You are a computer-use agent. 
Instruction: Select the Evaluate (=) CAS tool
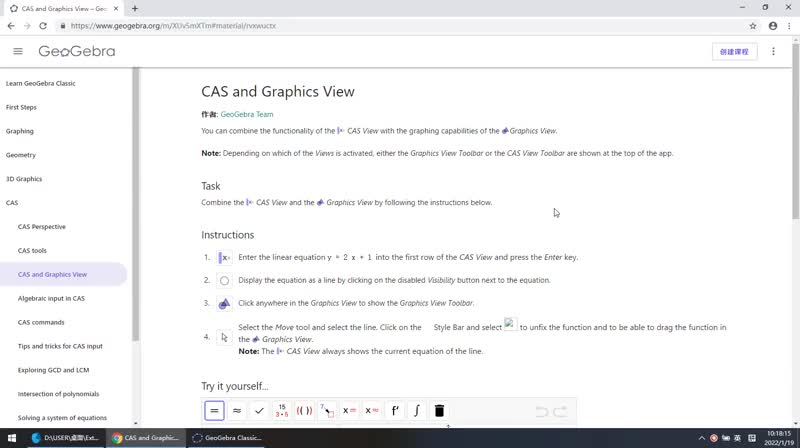click(214, 410)
